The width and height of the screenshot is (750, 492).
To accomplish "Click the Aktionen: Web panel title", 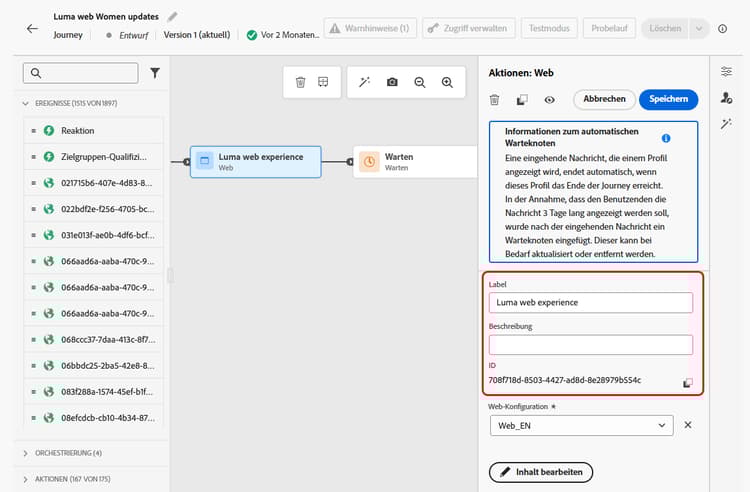I will coord(521,73).
